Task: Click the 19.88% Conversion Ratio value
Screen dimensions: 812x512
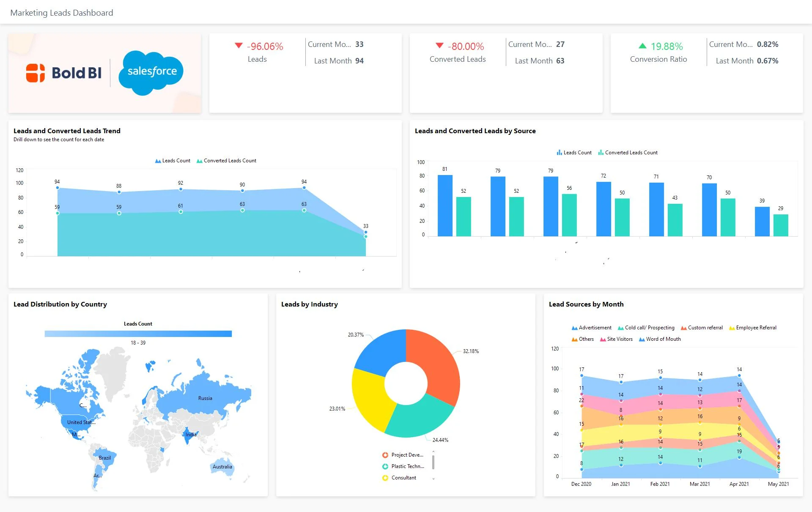Action: click(667, 46)
